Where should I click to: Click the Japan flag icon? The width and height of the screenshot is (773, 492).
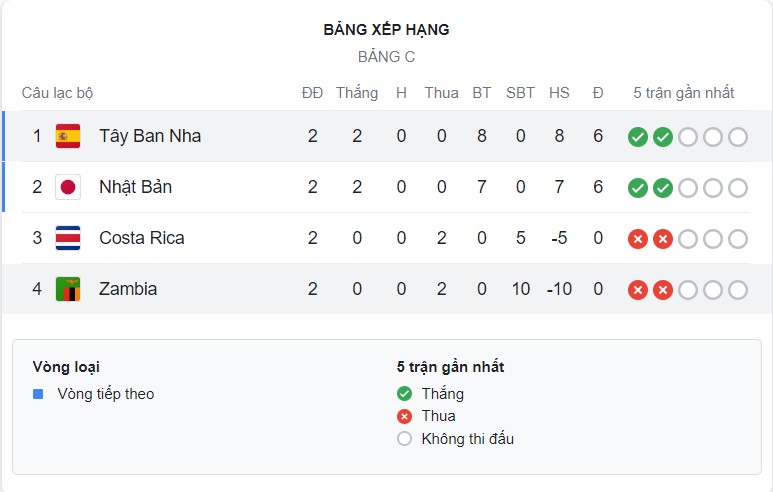pos(68,187)
